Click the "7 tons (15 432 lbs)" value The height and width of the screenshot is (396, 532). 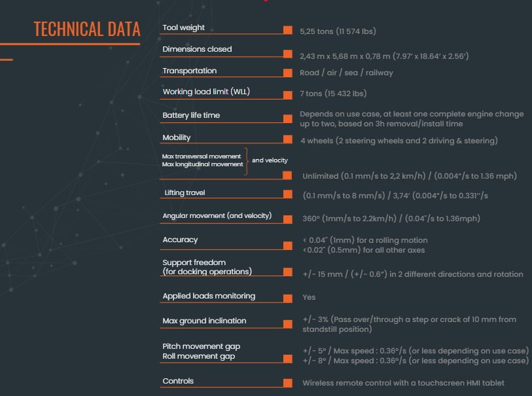click(x=332, y=94)
